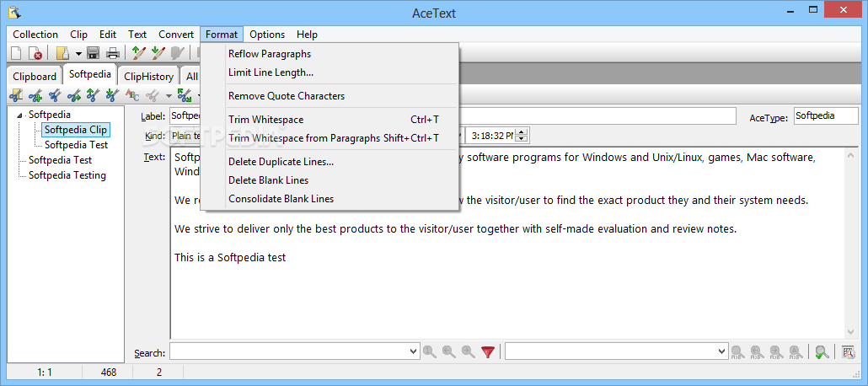Viewport: 868px width, 386px height.
Task: Select Trim Whitespace Ctrl+T menu item
Action: (x=330, y=120)
